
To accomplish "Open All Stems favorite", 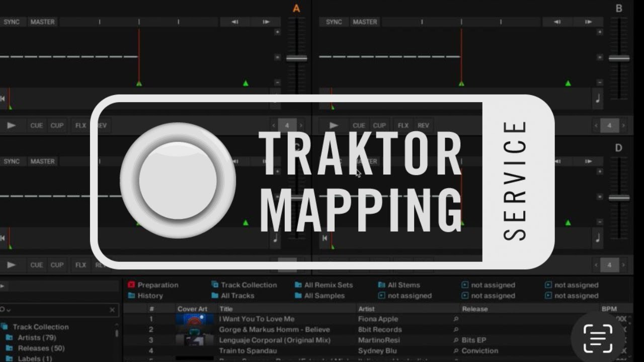I will (399, 285).
